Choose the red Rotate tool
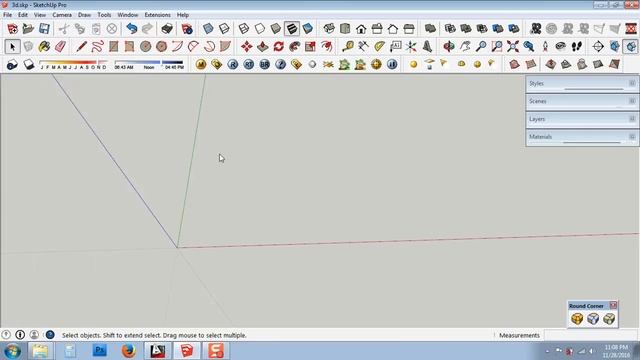Image resolution: width=640 pixels, height=360 pixels. coord(278,47)
